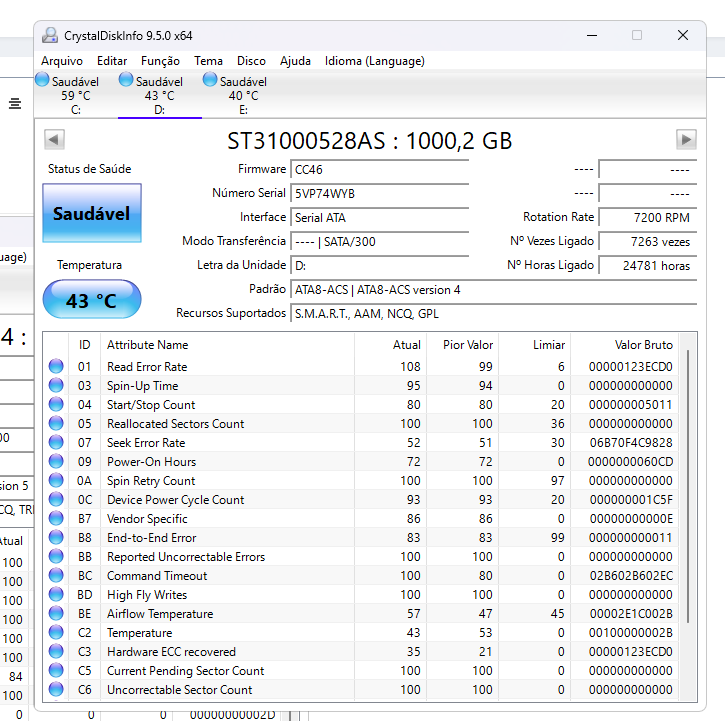725x721 pixels.
Task: Click status orb for Airflow Temperature
Action: 56,613
